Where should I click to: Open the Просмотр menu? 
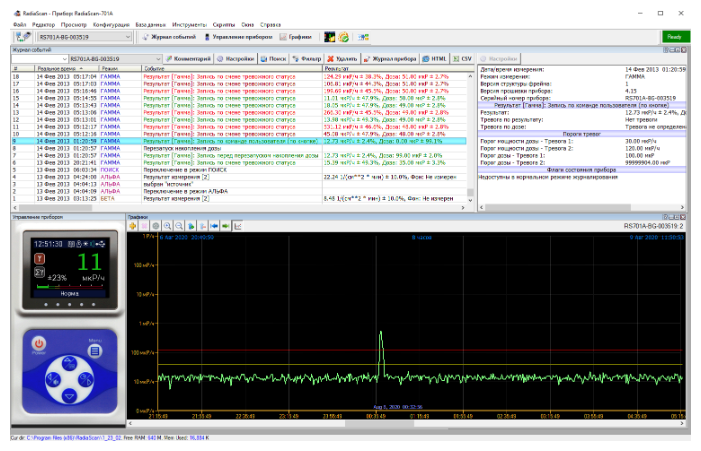[74, 25]
